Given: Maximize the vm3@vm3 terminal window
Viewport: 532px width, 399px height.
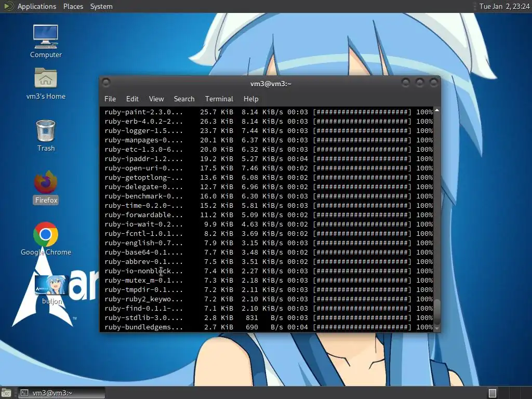Looking at the screenshot, I should click(x=420, y=83).
